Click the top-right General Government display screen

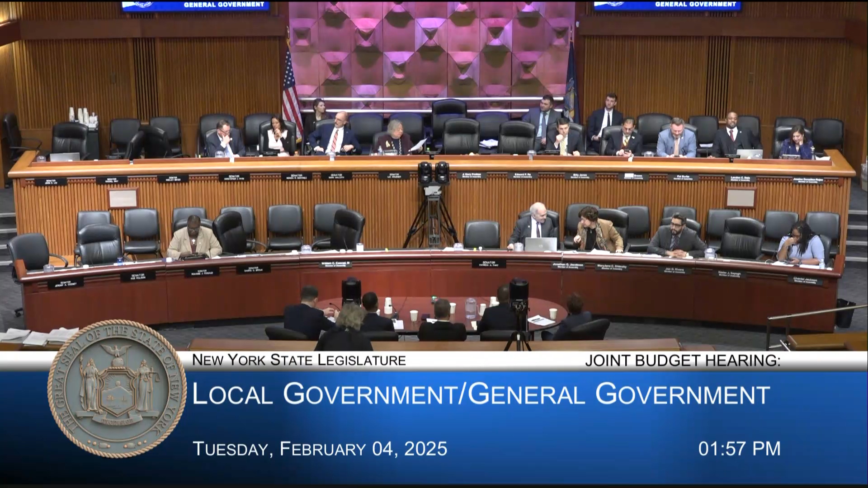[667, 5]
